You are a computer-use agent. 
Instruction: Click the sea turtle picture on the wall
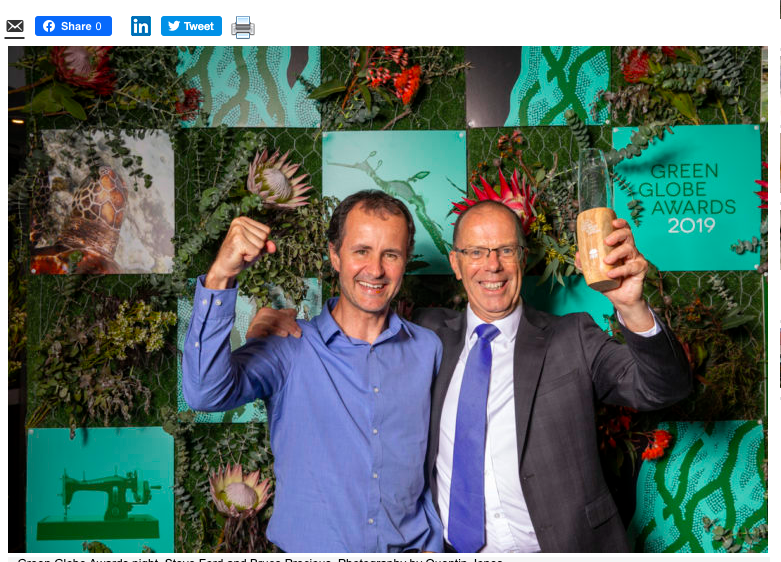pyautogui.click(x=103, y=201)
